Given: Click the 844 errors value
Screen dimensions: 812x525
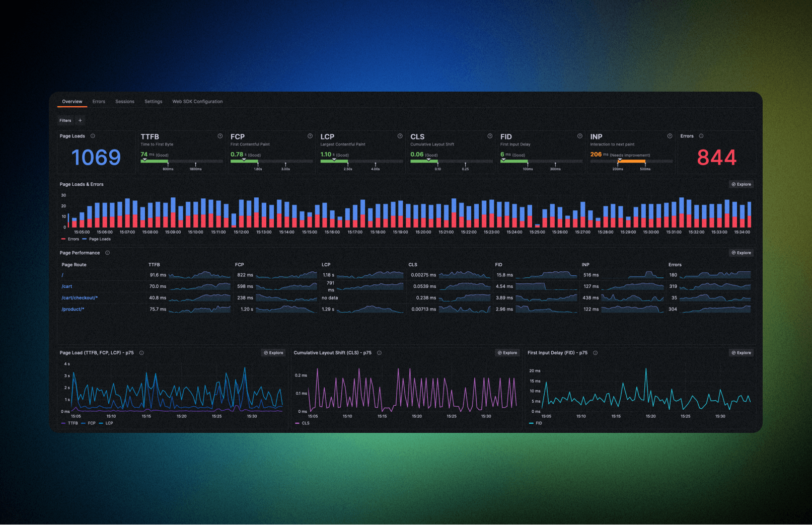Looking at the screenshot, I should [x=716, y=158].
